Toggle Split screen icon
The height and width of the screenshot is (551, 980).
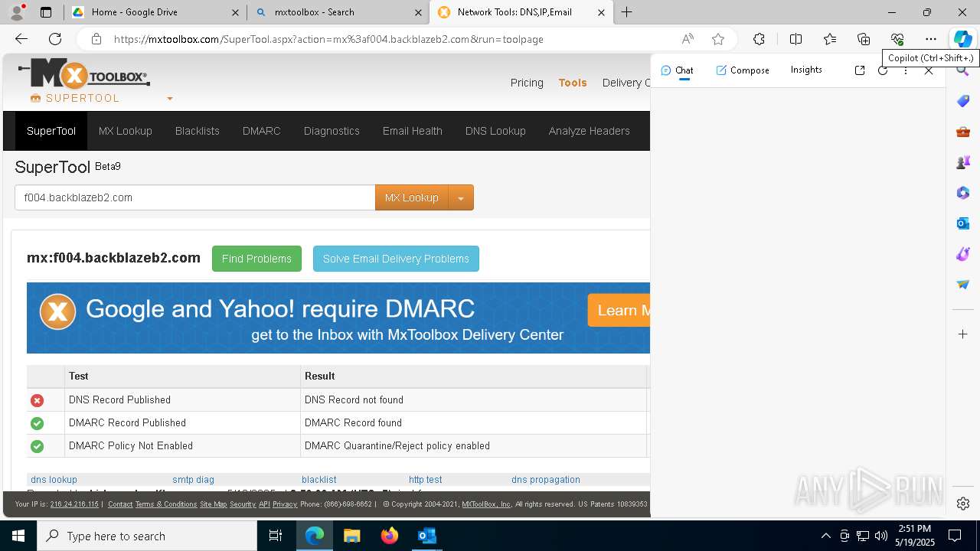pos(795,39)
